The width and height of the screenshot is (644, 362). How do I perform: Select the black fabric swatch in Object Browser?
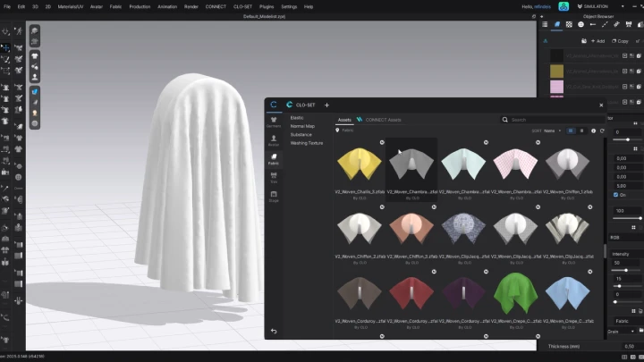click(556, 55)
